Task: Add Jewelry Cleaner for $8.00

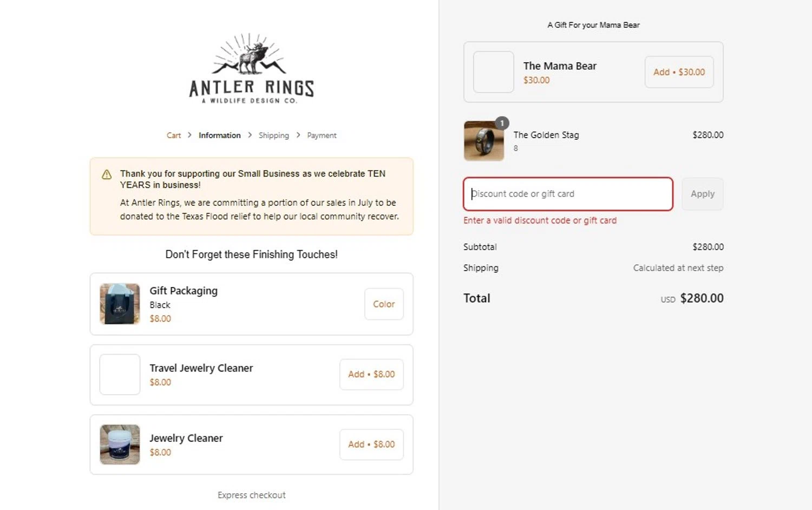Action: pos(371,444)
